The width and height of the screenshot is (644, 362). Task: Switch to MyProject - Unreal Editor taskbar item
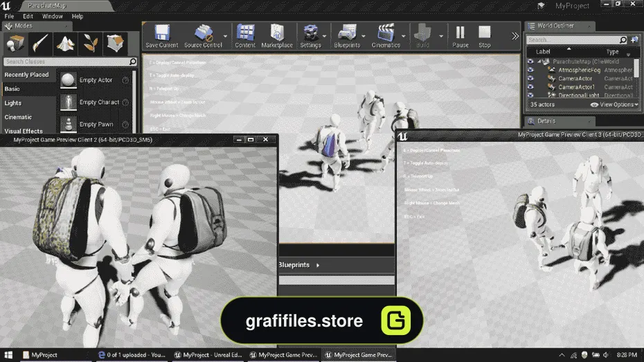(208, 355)
